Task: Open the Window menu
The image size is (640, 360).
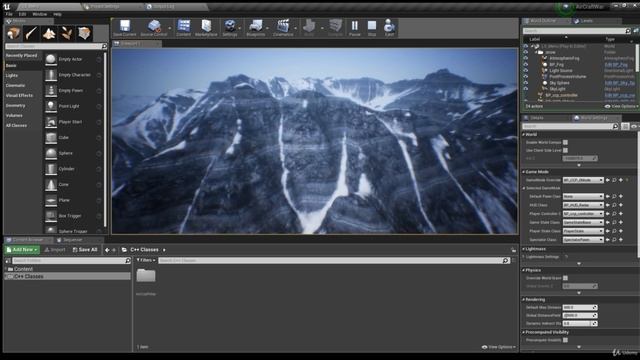Action: tap(40, 14)
